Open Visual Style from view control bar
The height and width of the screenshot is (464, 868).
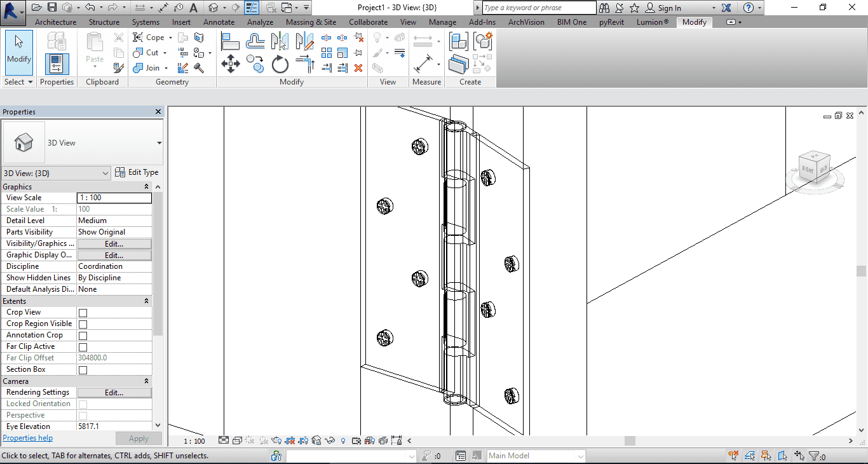(x=237, y=440)
